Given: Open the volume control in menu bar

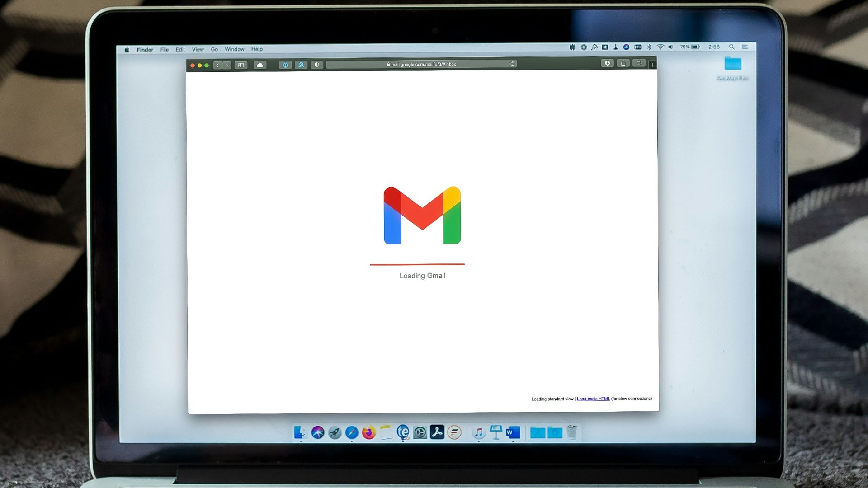Looking at the screenshot, I should pyautogui.click(x=671, y=47).
